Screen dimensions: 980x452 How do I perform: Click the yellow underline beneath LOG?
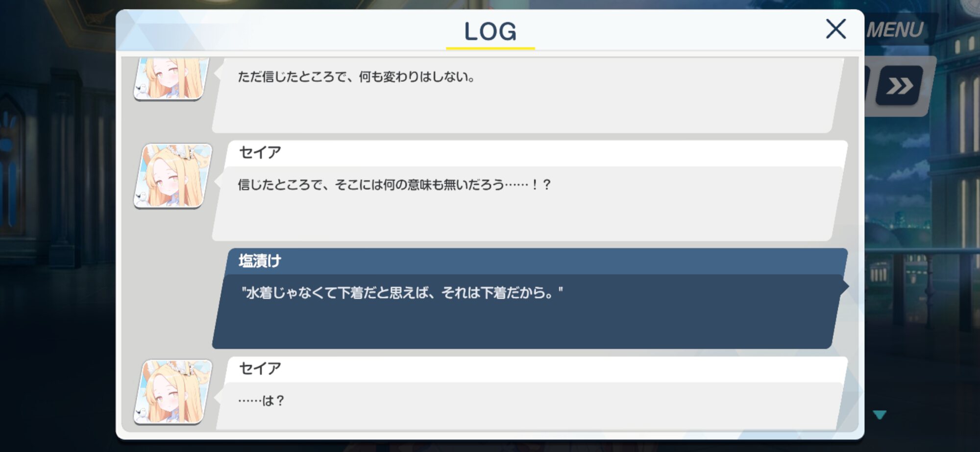click(490, 48)
